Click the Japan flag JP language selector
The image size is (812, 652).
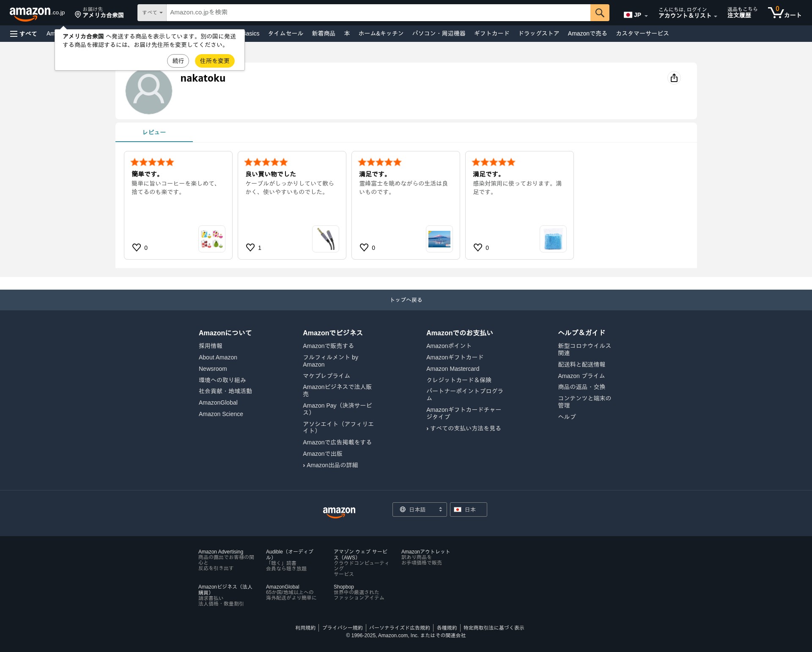(x=636, y=15)
